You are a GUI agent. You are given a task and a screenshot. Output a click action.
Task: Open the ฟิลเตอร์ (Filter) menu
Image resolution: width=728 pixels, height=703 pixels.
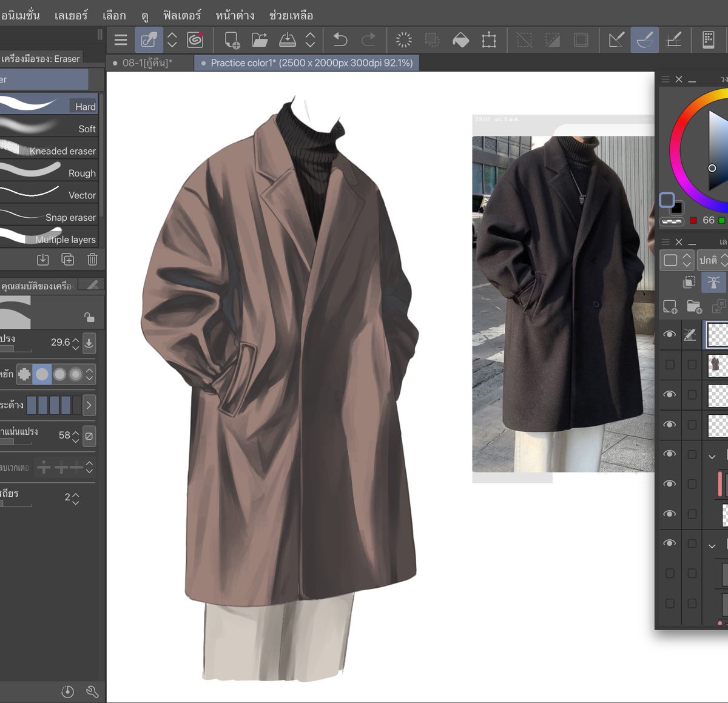tap(182, 15)
